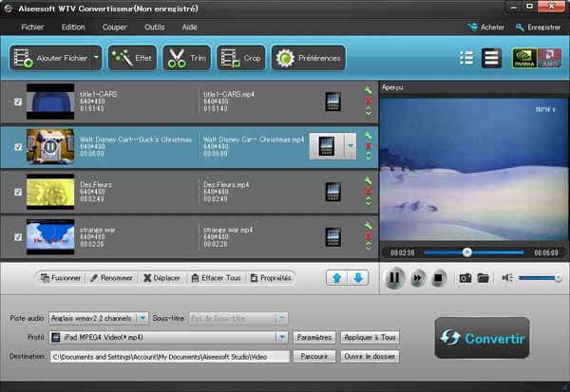
Task: Click iPad profile icon for title1-CARS
Action: click(x=332, y=102)
